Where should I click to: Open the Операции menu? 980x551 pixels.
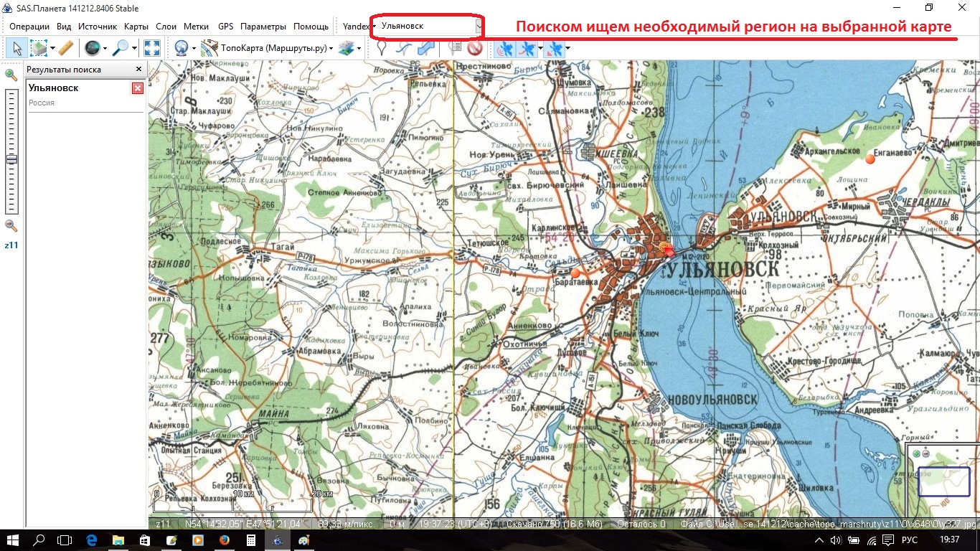tap(29, 26)
